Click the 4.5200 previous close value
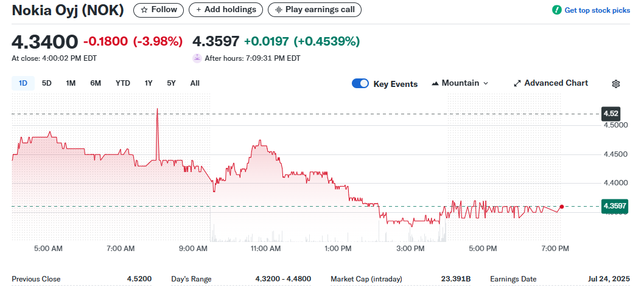Screen dimensions: 644x290 [x=139, y=279]
